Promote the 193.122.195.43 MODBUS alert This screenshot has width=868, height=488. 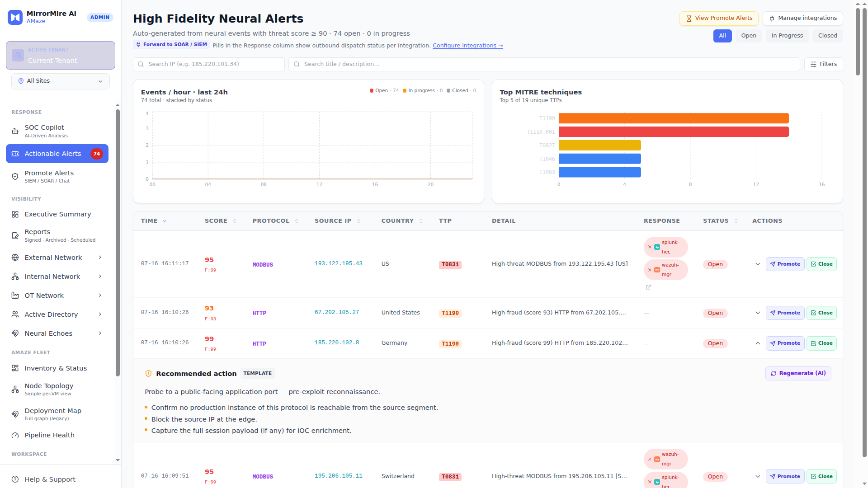point(785,264)
